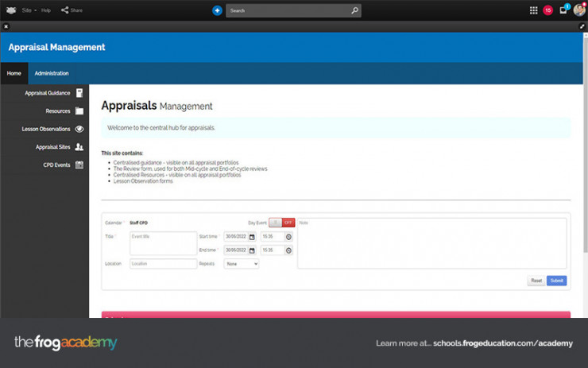Open End time clock picker icon

(288, 250)
